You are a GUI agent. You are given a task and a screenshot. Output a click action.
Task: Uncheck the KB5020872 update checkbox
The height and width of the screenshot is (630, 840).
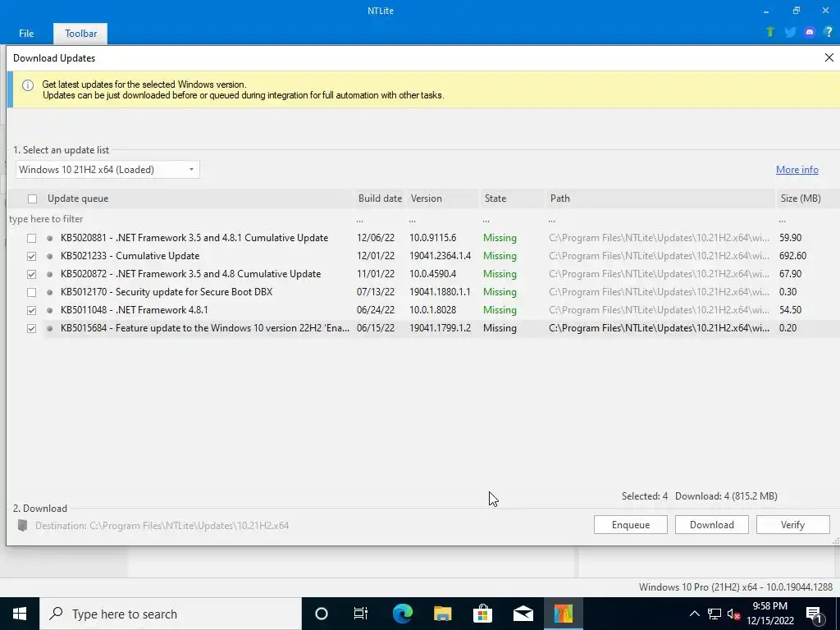coord(32,274)
